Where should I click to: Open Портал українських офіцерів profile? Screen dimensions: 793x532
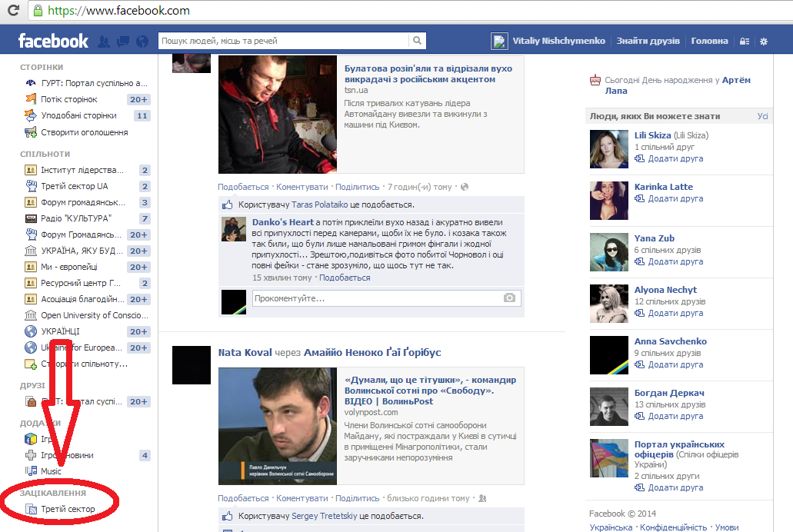coord(680,449)
